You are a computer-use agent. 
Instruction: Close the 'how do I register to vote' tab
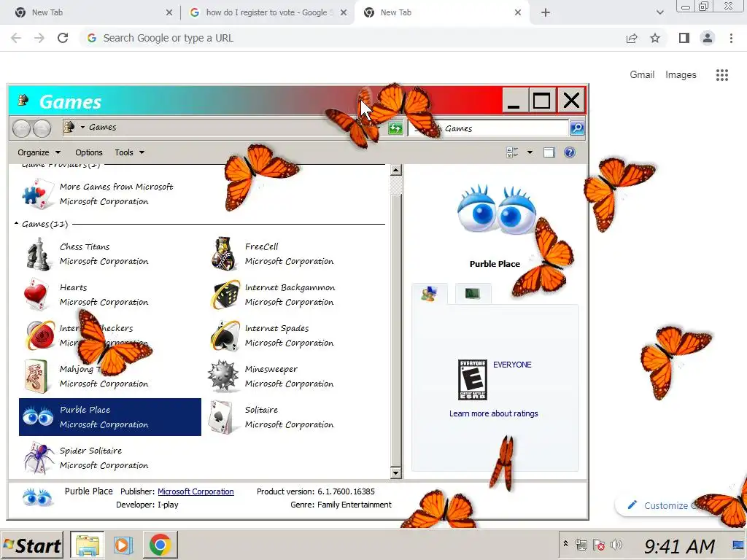(344, 12)
